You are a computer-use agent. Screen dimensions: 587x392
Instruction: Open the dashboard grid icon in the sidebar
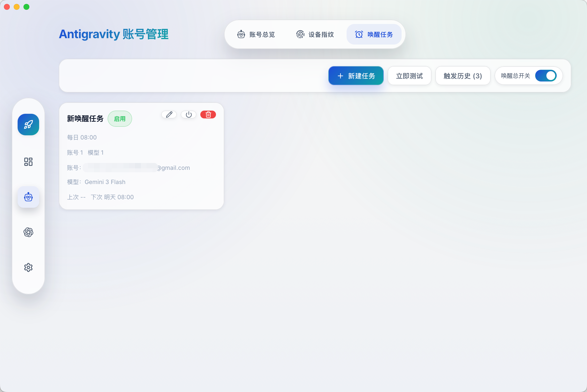point(28,162)
